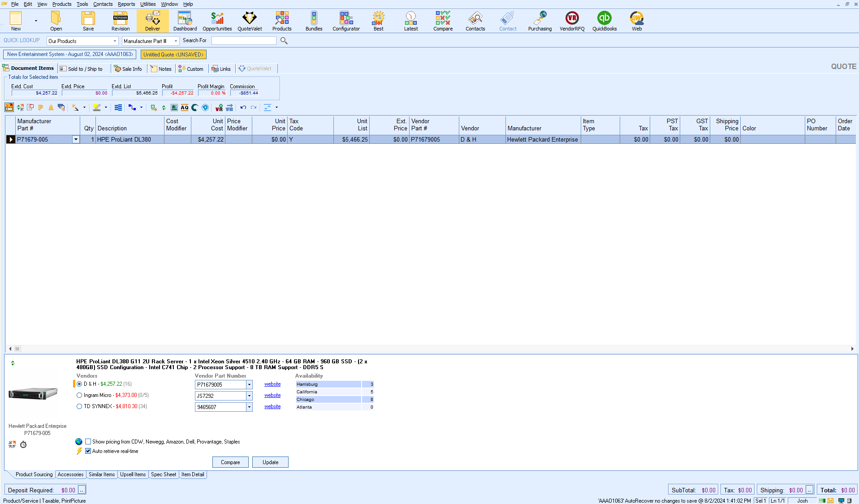Image resolution: width=859 pixels, height=504 pixels.
Task: Click the Quick Lookup search magnifier
Action: [284, 41]
